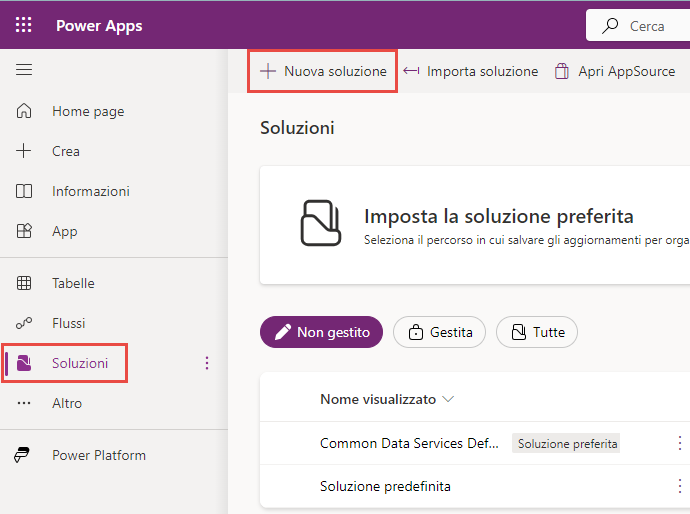Filter by Gestita solutions
This screenshot has height=514, width=690.
(439, 332)
